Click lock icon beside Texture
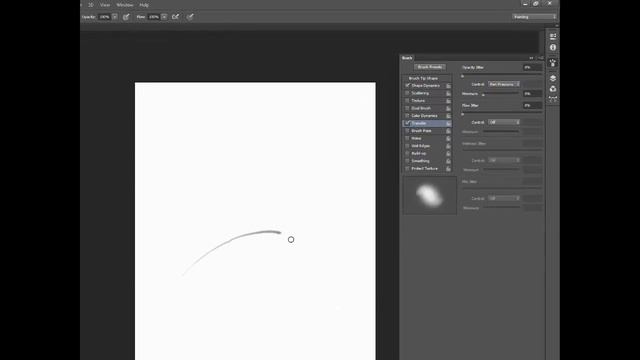This screenshot has width=640, height=360. coord(448,101)
